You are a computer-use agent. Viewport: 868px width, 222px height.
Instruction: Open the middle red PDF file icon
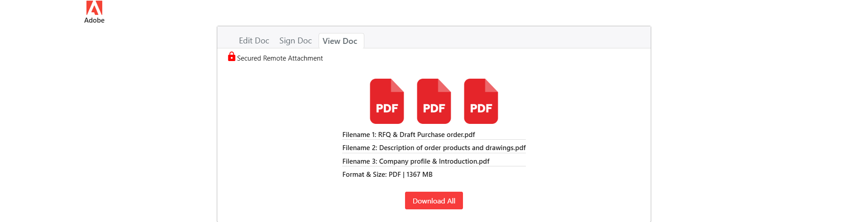pos(434,101)
